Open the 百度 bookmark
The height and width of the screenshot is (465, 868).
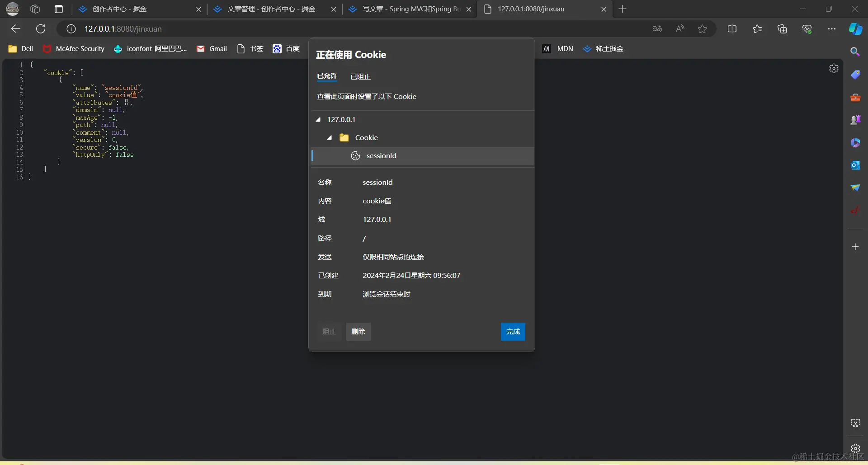pyautogui.click(x=286, y=49)
